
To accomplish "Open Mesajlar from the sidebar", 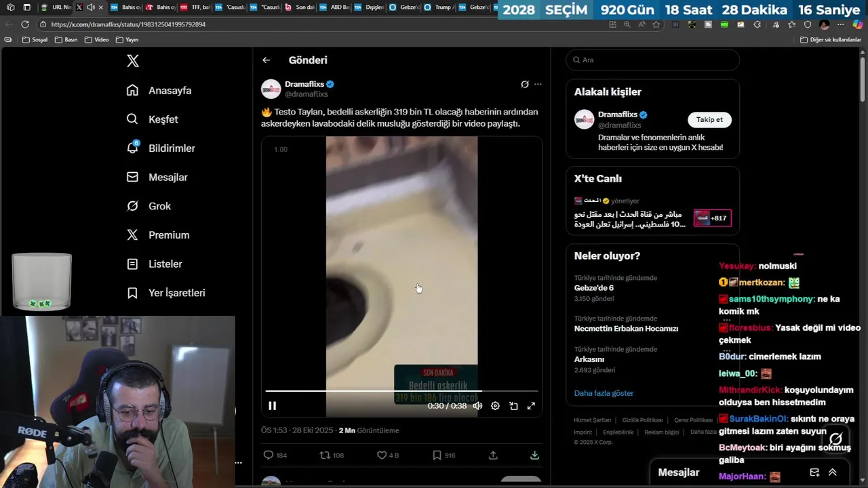I will pos(157,177).
